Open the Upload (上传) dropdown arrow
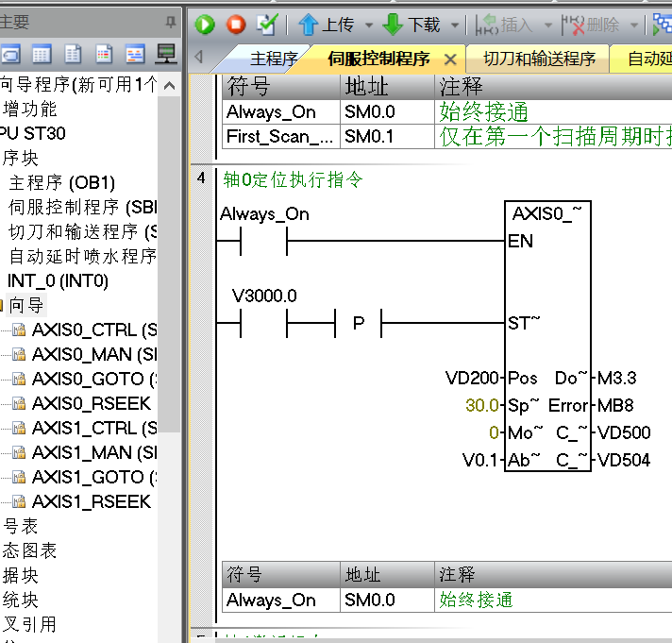The image size is (672, 643). [x=369, y=25]
